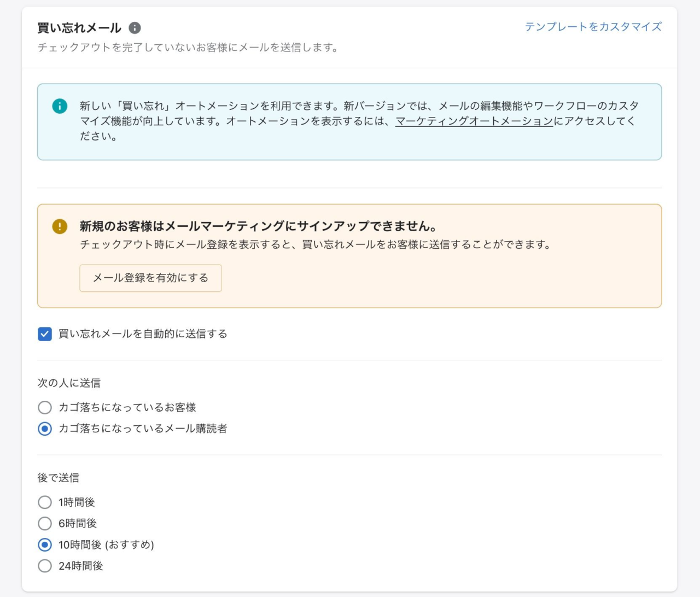Click the teal info icon in blue banner

[60, 106]
